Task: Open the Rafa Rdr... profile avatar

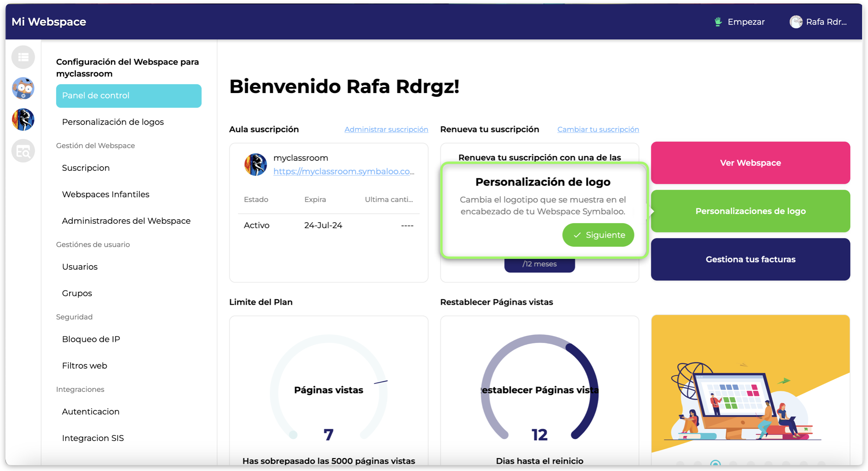Action: pos(796,22)
